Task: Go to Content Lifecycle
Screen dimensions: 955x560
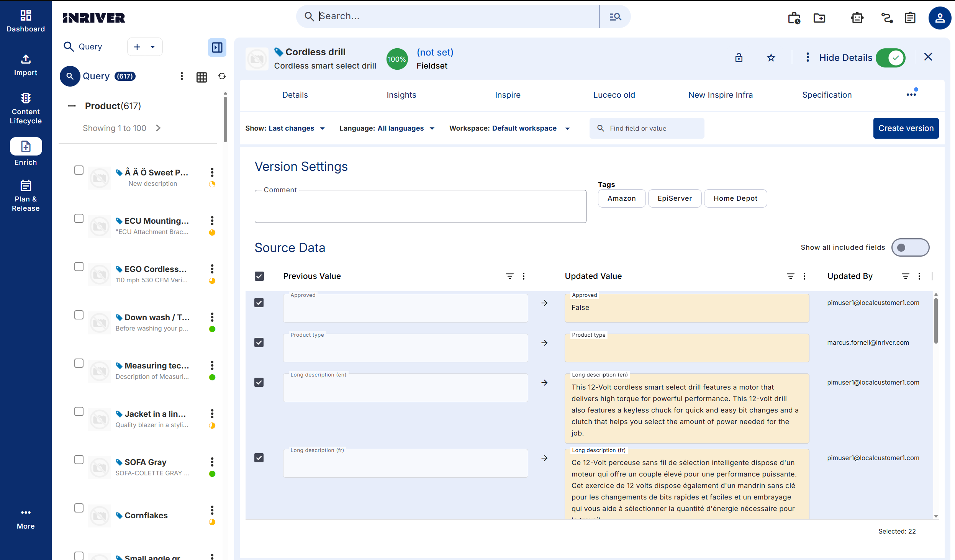Action: tap(26, 109)
